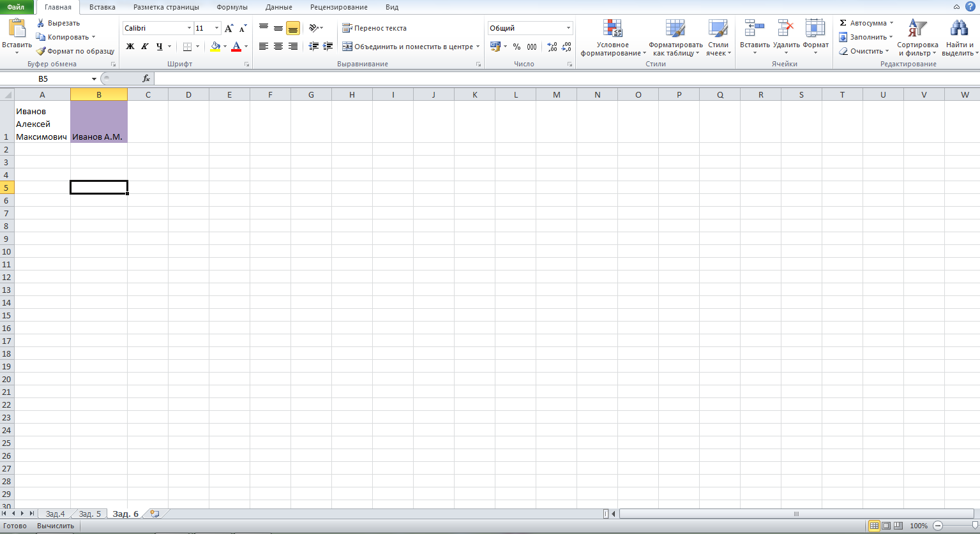Switch to the Разметка страницы tab

point(166,7)
